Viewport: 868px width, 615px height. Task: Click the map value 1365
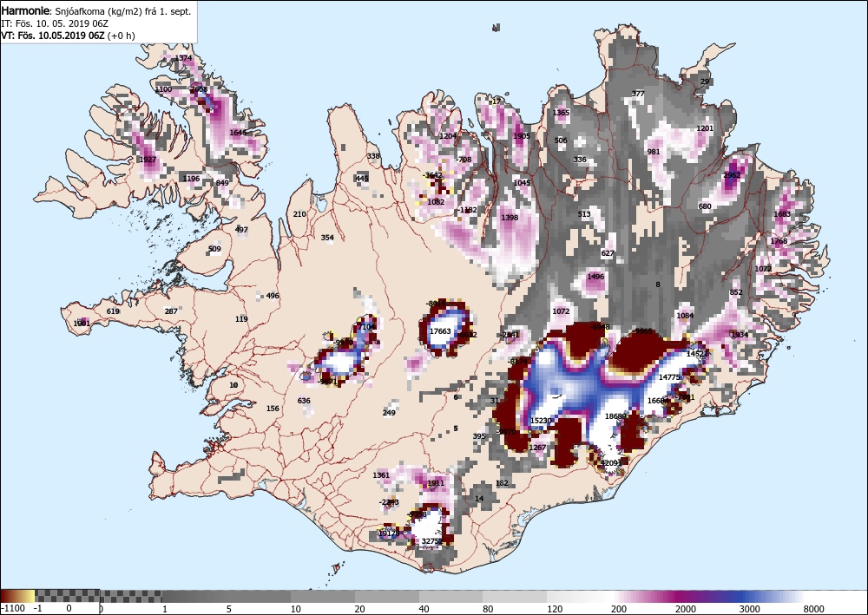(x=561, y=113)
